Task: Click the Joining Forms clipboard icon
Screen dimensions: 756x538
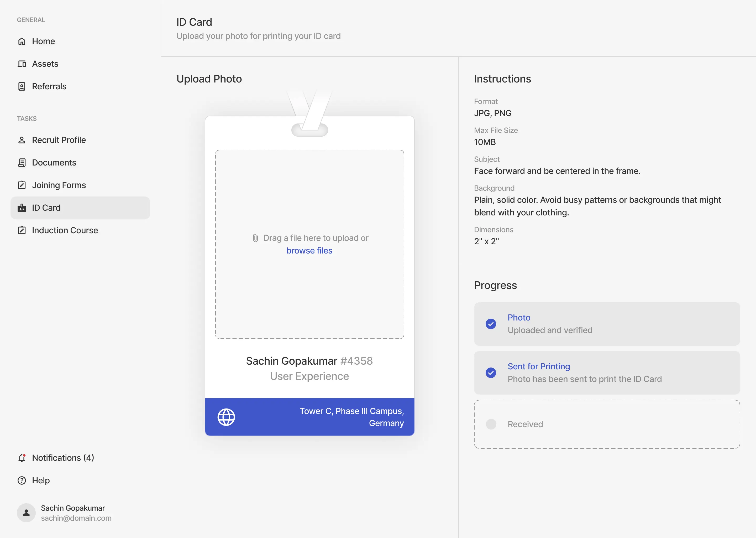Action: (22, 185)
